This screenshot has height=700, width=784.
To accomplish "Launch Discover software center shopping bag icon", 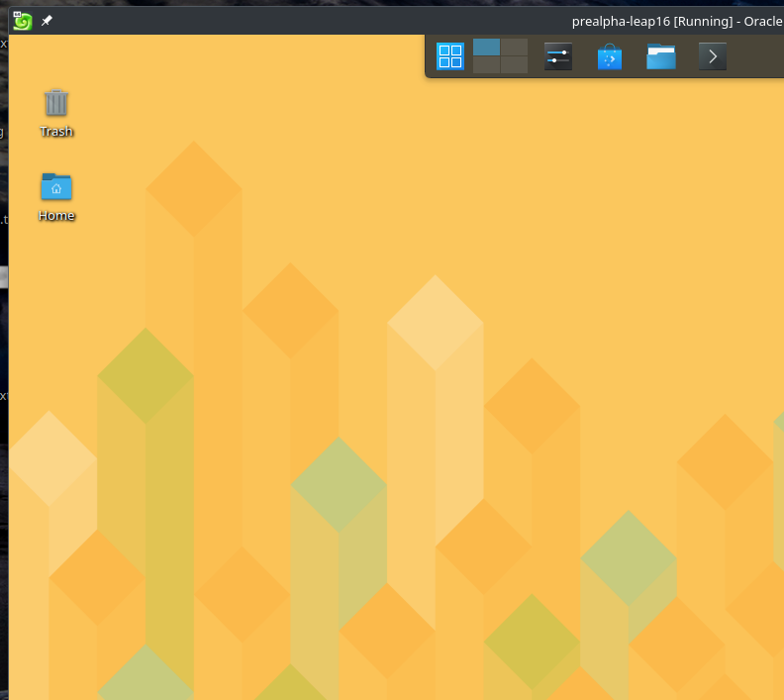I will tap(610, 57).
